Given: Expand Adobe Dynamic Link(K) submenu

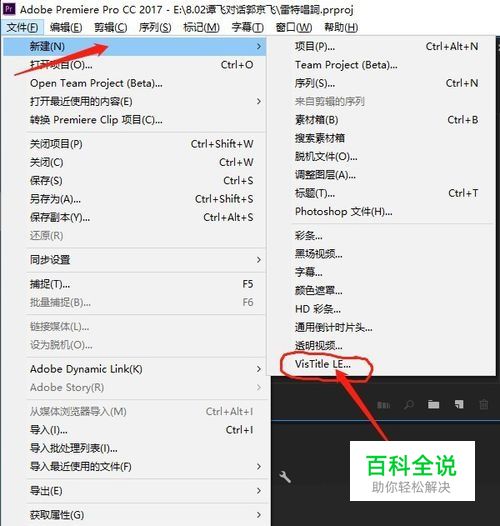Looking at the screenshot, I should [x=258, y=369].
